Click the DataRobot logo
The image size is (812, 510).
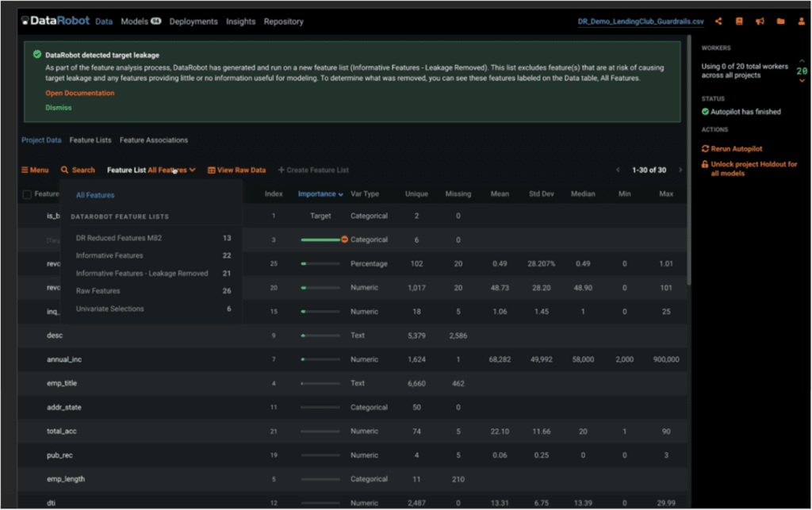coord(56,21)
